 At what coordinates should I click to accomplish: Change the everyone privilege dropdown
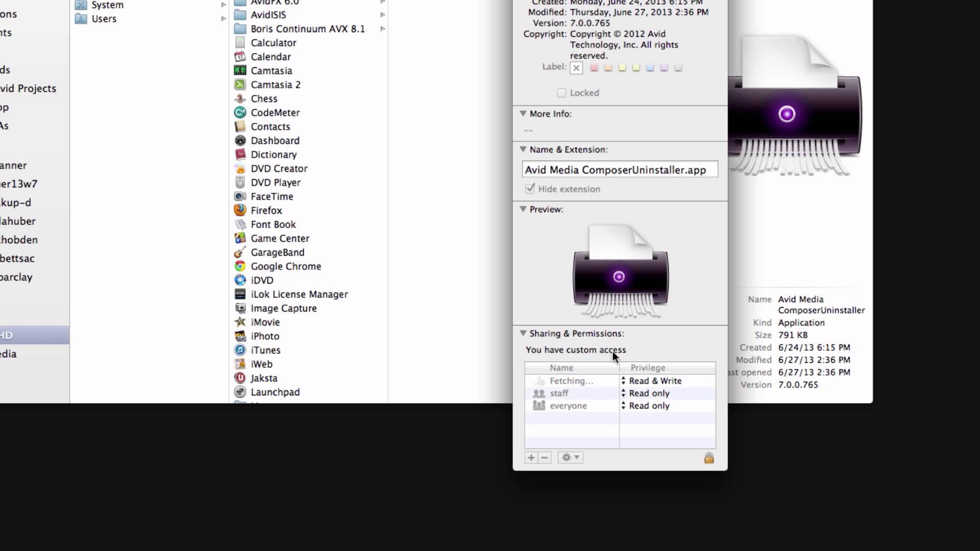[x=645, y=406]
